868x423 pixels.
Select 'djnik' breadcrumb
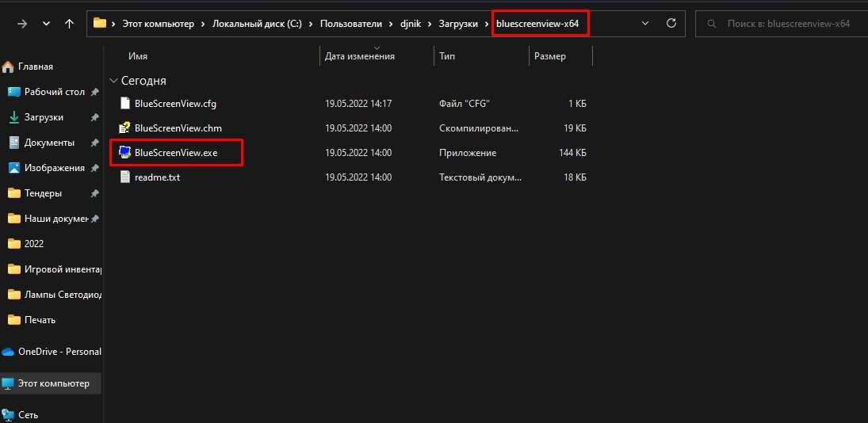coord(411,24)
